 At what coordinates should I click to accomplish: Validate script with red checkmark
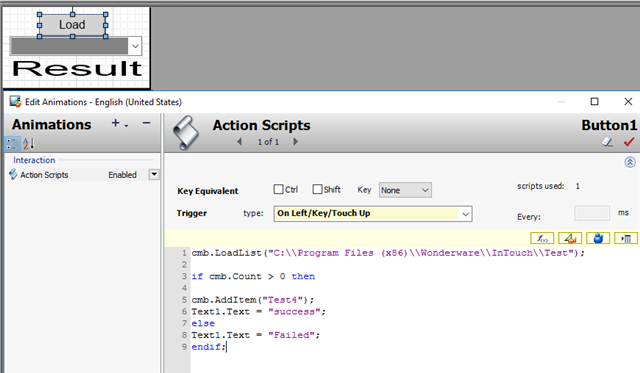pos(629,142)
